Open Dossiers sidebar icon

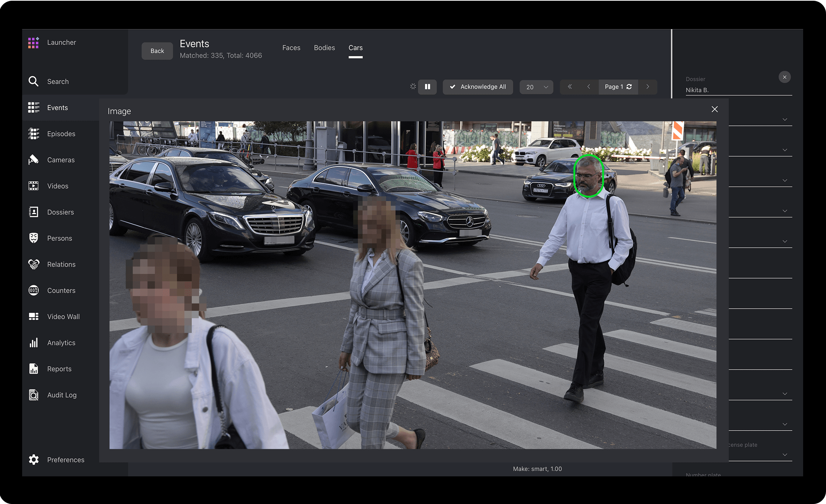(34, 212)
